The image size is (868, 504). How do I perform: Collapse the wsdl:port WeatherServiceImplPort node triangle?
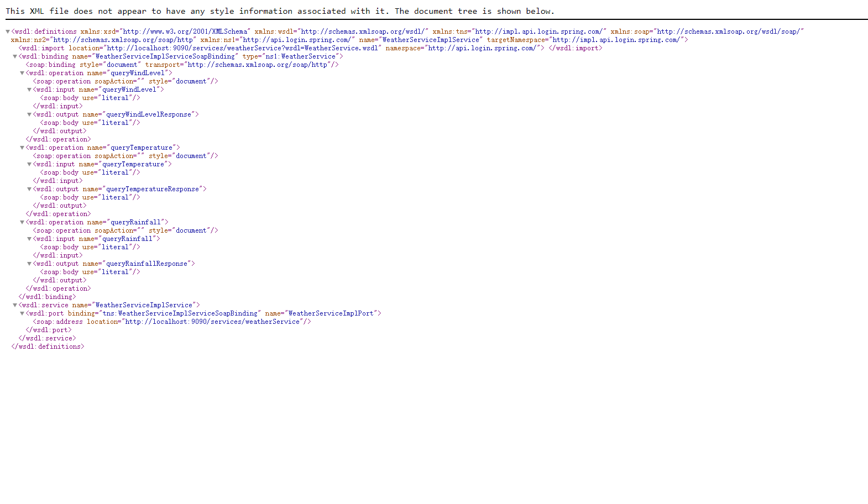(22, 313)
